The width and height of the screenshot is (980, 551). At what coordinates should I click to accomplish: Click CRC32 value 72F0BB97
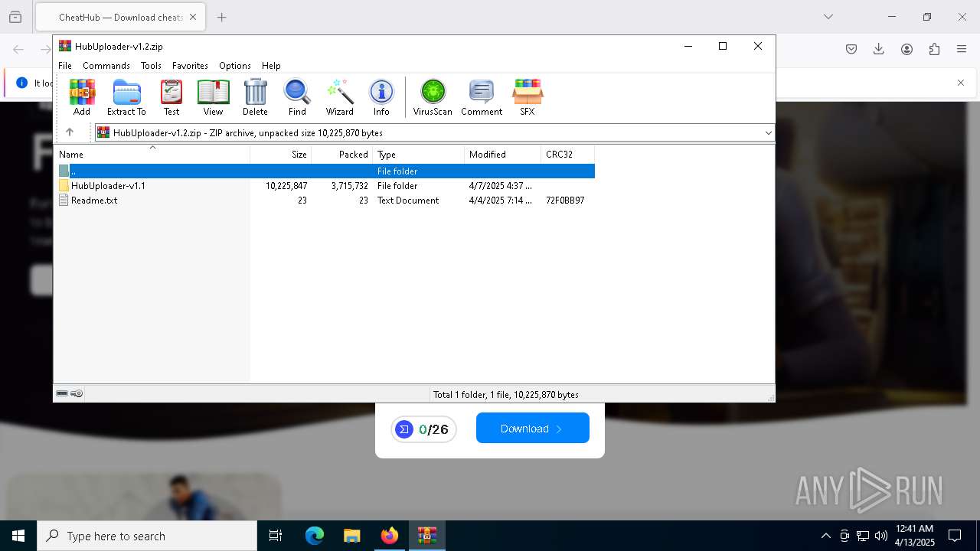(x=565, y=201)
